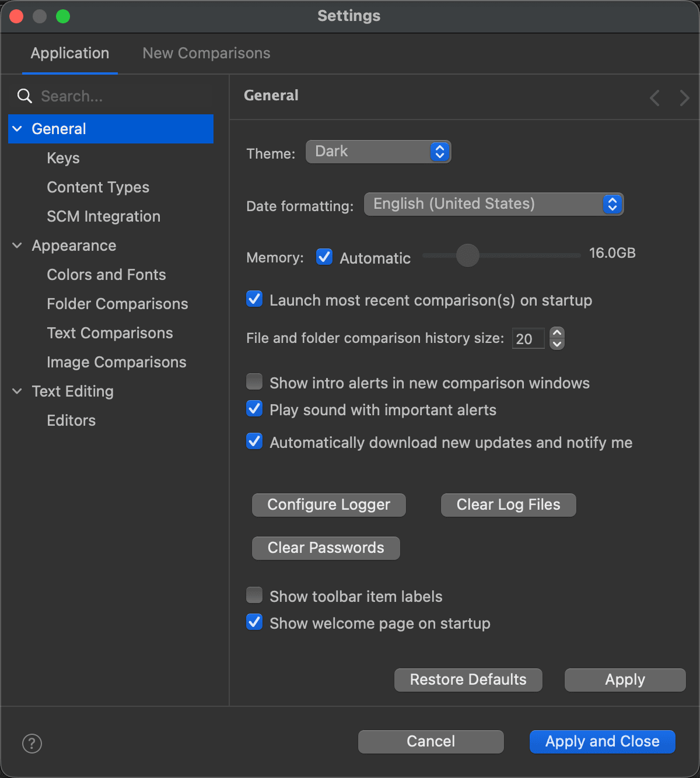Select Content Types in the sidebar
Screen dimensions: 700x778
(98, 187)
